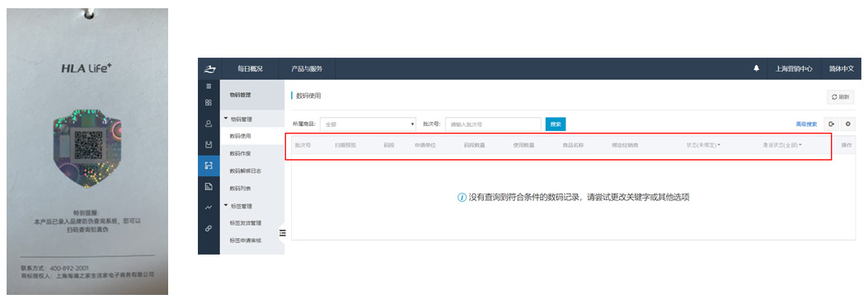The image size is (868, 304).
Task: Select 数码列表 in the side menu
Action: (x=240, y=189)
